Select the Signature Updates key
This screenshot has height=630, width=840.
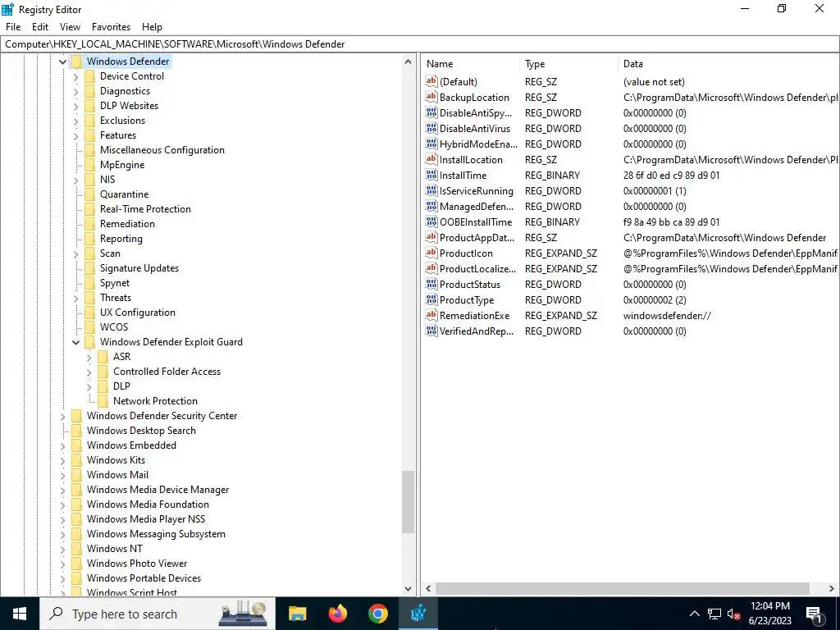139,268
